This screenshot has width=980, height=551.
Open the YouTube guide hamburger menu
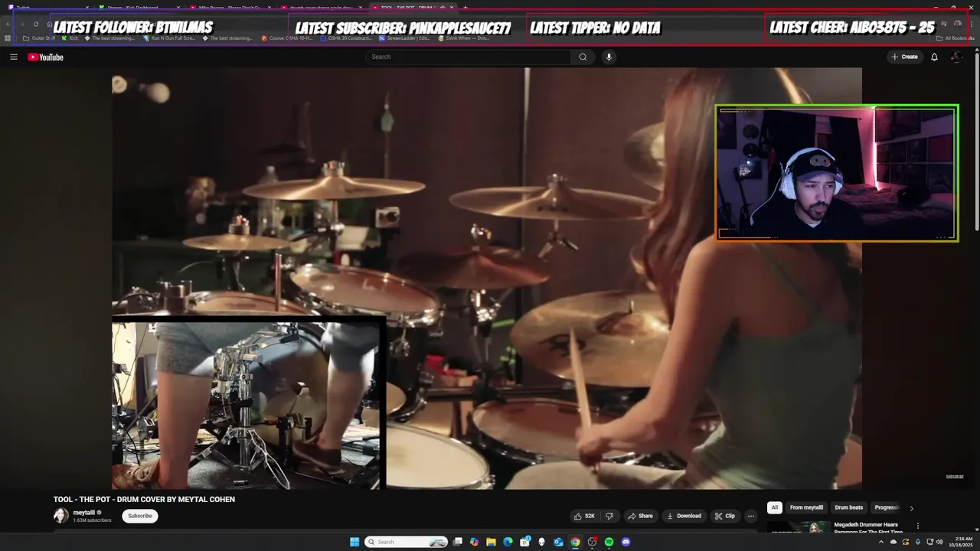[13, 57]
